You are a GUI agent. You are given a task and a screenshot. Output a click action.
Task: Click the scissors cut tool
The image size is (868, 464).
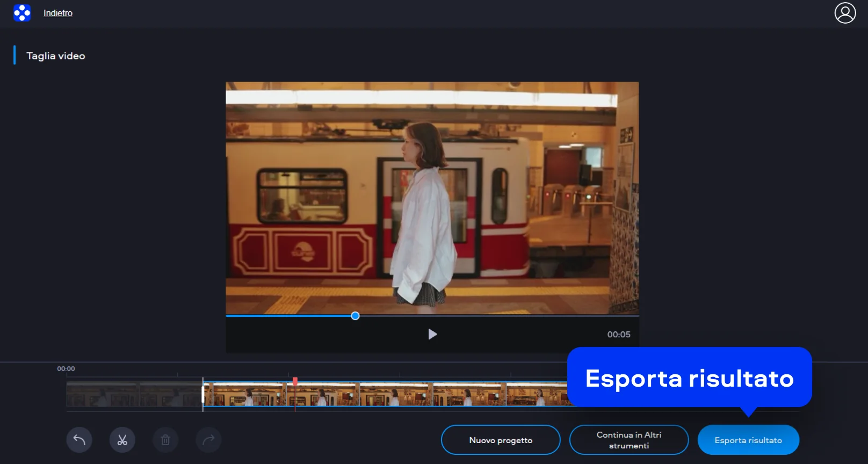pyautogui.click(x=122, y=440)
